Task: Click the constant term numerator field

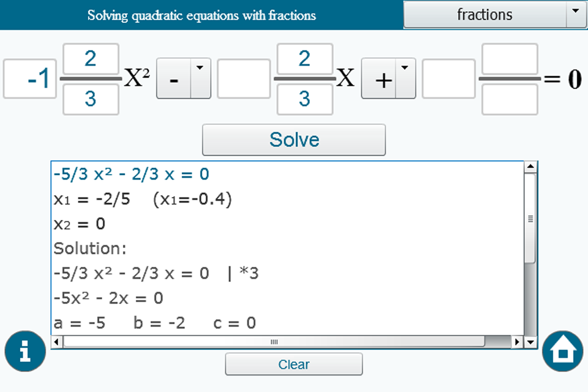Action: 510,59
